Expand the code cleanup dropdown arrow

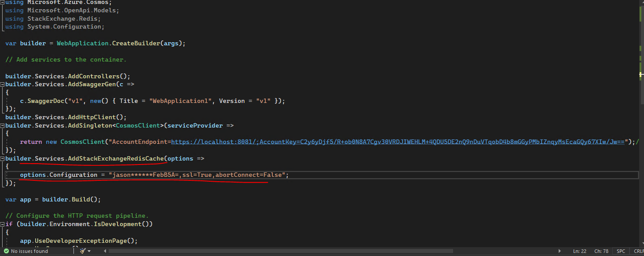(x=89, y=251)
